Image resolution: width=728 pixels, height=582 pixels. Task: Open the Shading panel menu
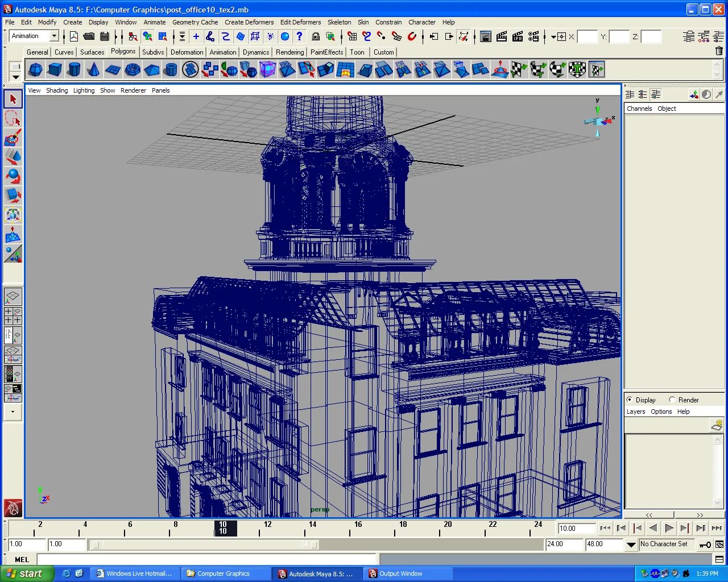[57, 90]
